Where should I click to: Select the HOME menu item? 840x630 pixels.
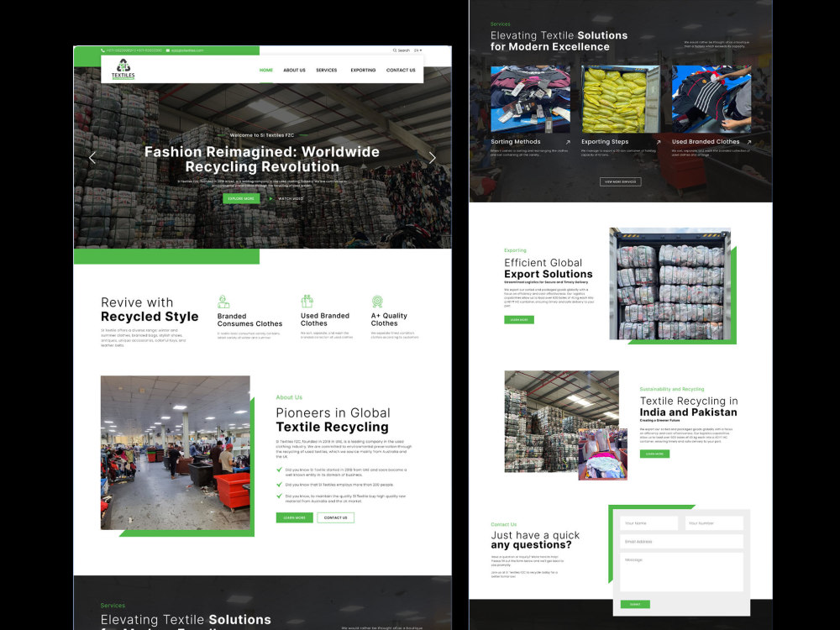[266, 71]
